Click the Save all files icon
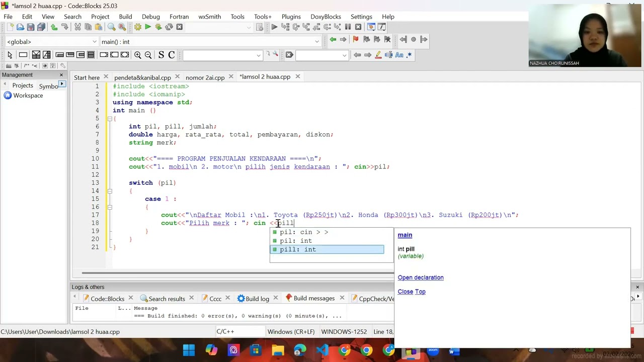 pos(41,27)
